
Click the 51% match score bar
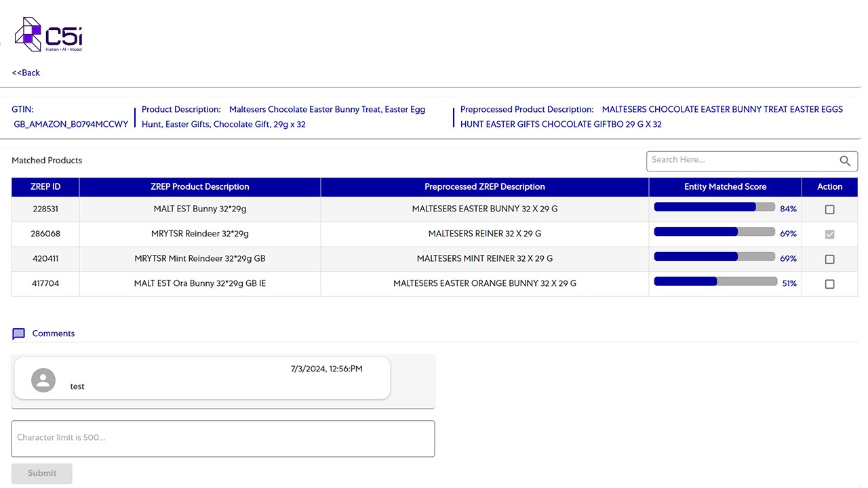point(715,281)
